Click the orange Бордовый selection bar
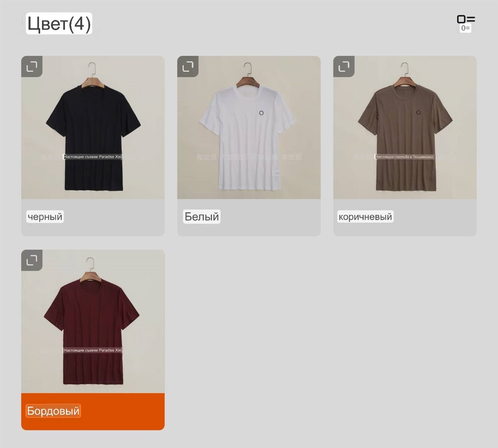This screenshot has height=448, width=498. pyautogui.click(x=93, y=411)
